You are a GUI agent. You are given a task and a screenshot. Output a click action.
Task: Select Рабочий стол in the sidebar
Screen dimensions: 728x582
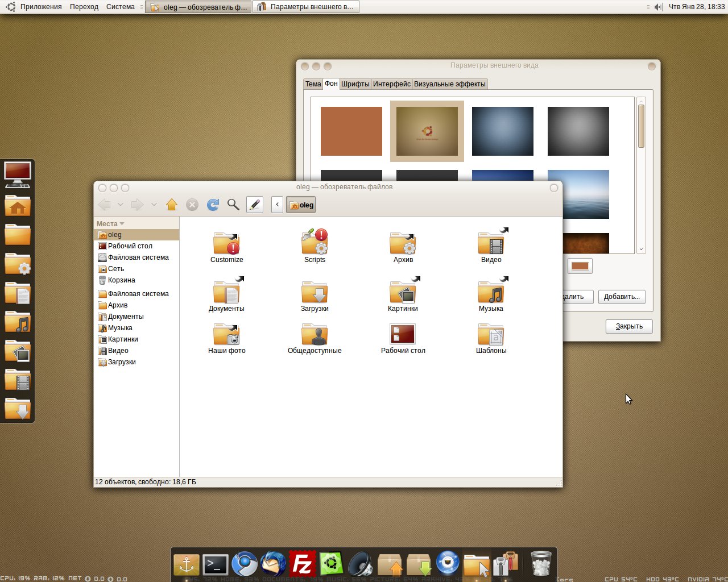[136, 246]
